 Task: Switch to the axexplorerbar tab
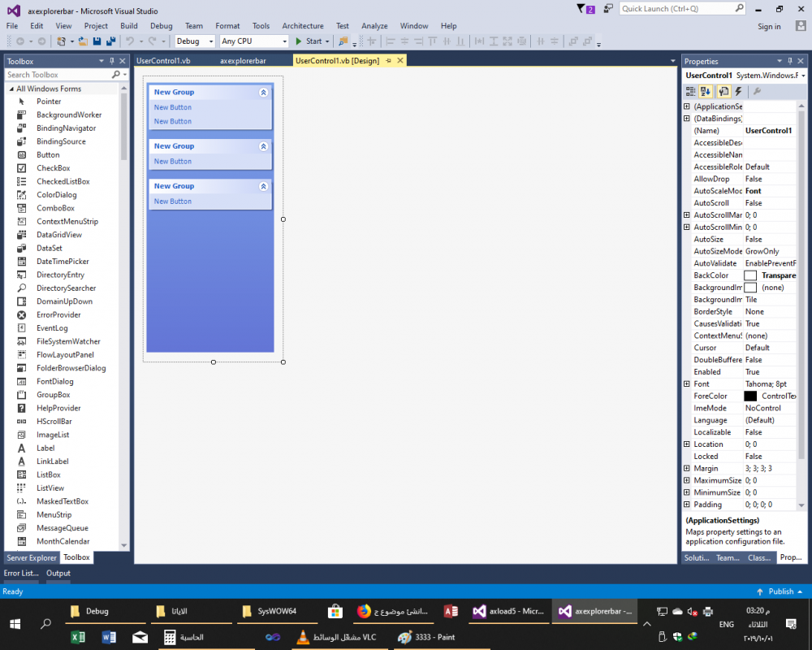[x=243, y=61]
